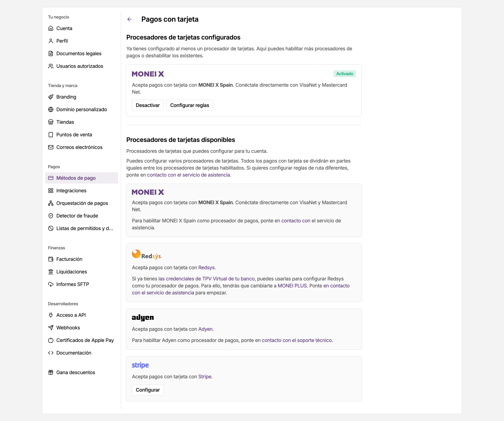The height and width of the screenshot is (421, 504).
Task: Click the Adyen logo in its card
Action: [143, 317]
